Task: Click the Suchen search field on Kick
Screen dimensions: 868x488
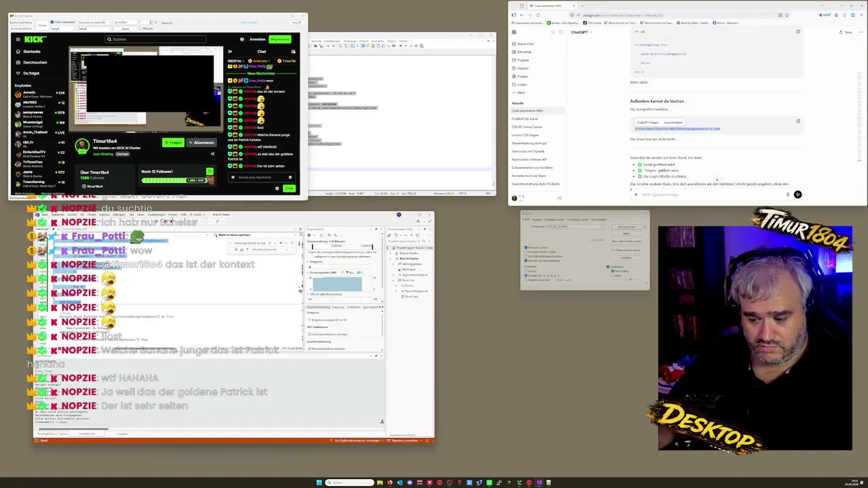Action: coord(155,39)
